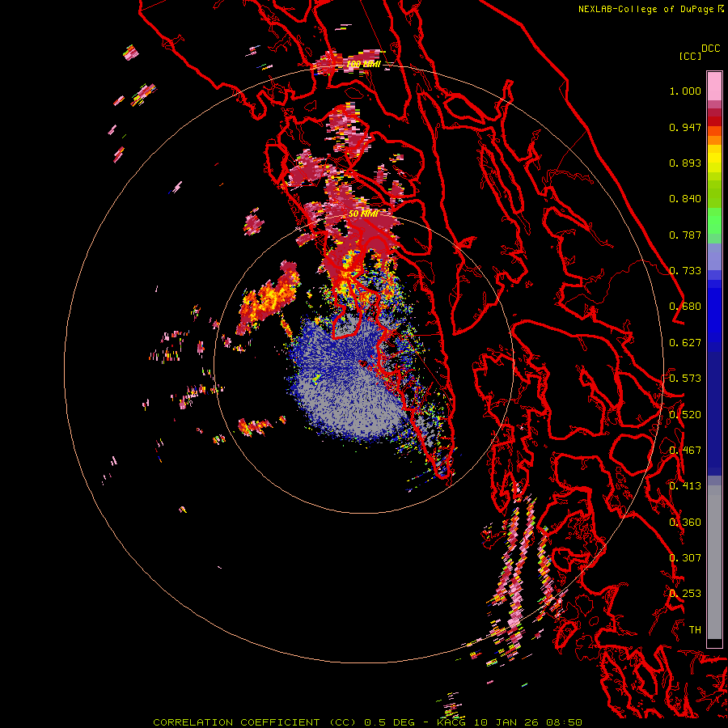
Task: Select the 0.467 scale value
Action: pyautogui.click(x=685, y=451)
